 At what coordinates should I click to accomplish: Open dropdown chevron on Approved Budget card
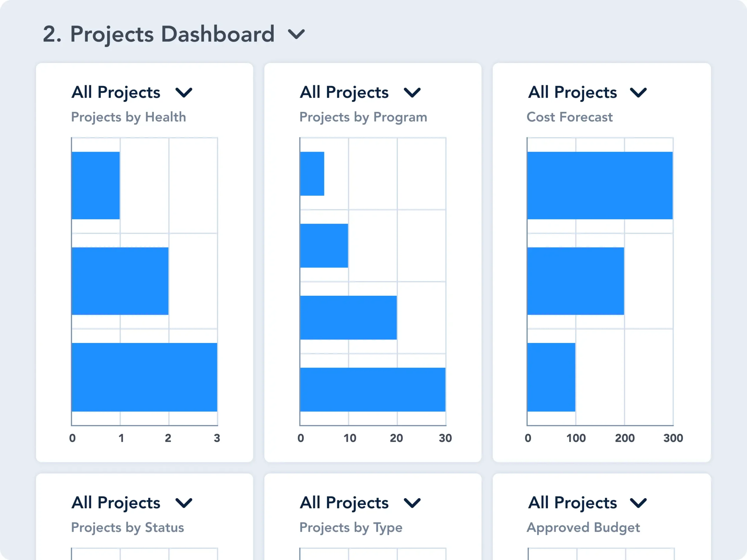click(638, 503)
